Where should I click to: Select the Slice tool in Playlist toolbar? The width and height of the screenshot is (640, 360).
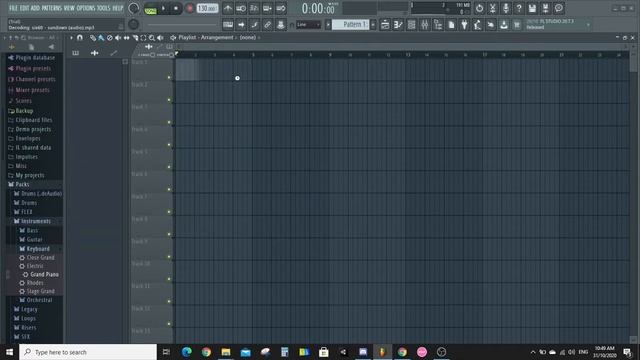tap(135, 38)
